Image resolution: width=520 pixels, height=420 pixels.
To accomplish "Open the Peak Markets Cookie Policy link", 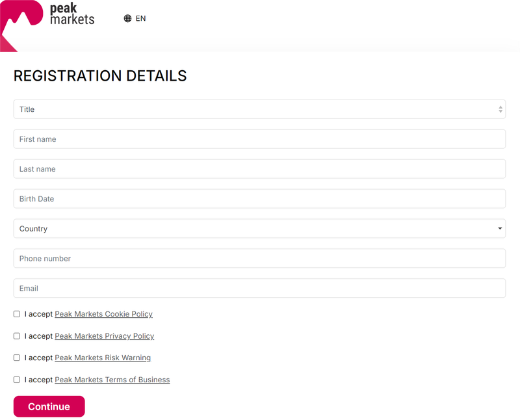I will (103, 314).
